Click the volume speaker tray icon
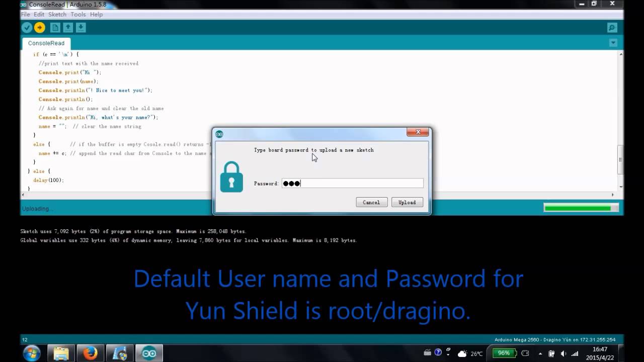 pyautogui.click(x=563, y=353)
